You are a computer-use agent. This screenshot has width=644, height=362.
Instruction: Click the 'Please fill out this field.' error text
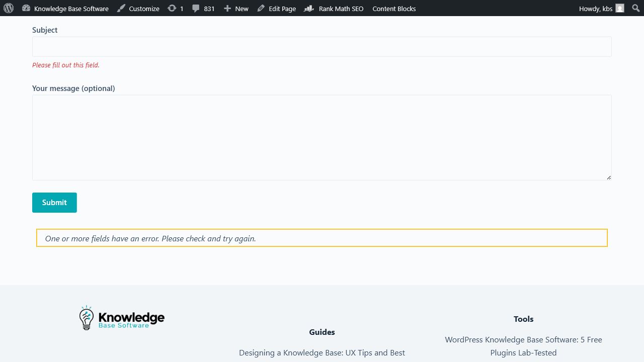point(66,65)
